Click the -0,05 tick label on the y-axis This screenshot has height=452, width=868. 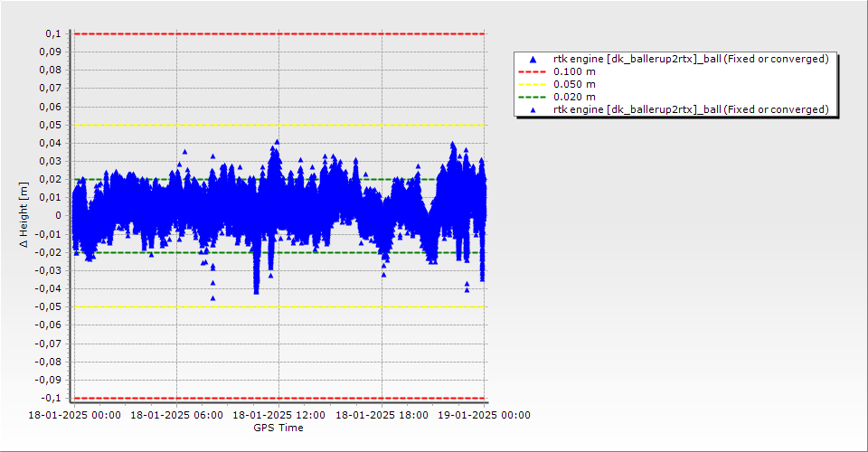pyautogui.click(x=48, y=306)
